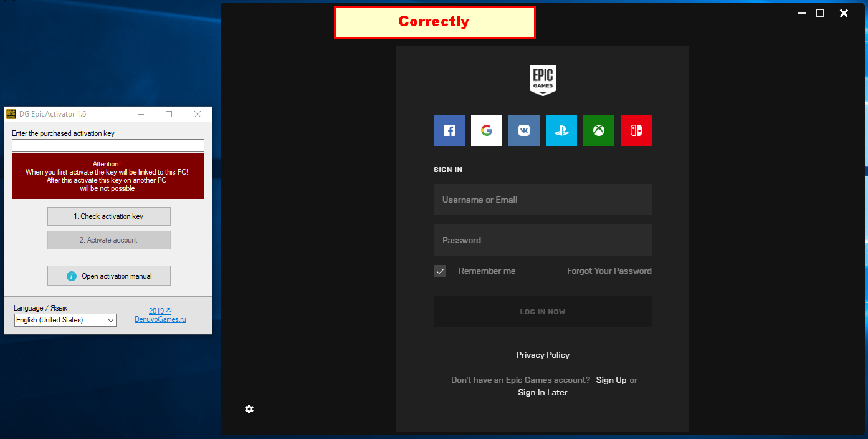Close the DG EpicActivator window
This screenshot has width=868, height=439.
tap(198, 114)
